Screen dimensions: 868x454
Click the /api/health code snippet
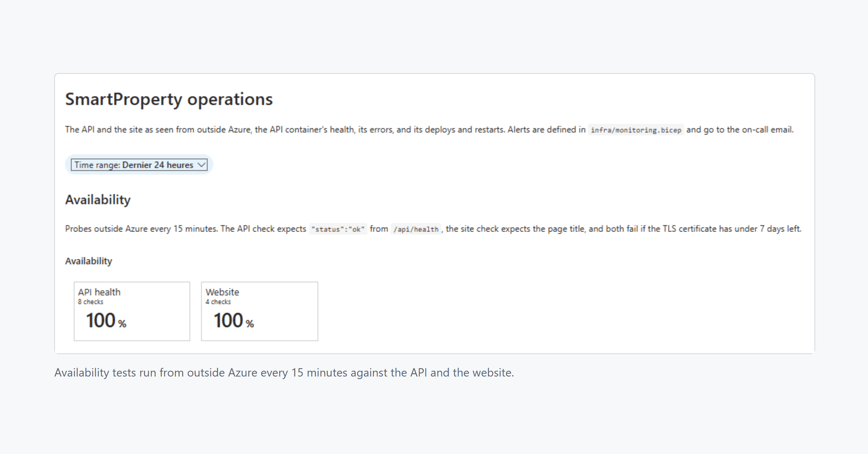pyautogui.click(x=416, y=229)
